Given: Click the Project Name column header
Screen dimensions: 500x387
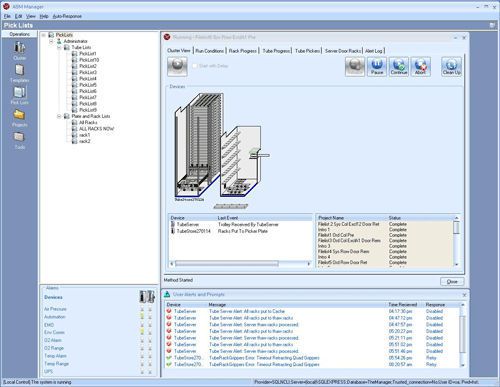Looking at the screenshot, I should (x=331, y=218).
